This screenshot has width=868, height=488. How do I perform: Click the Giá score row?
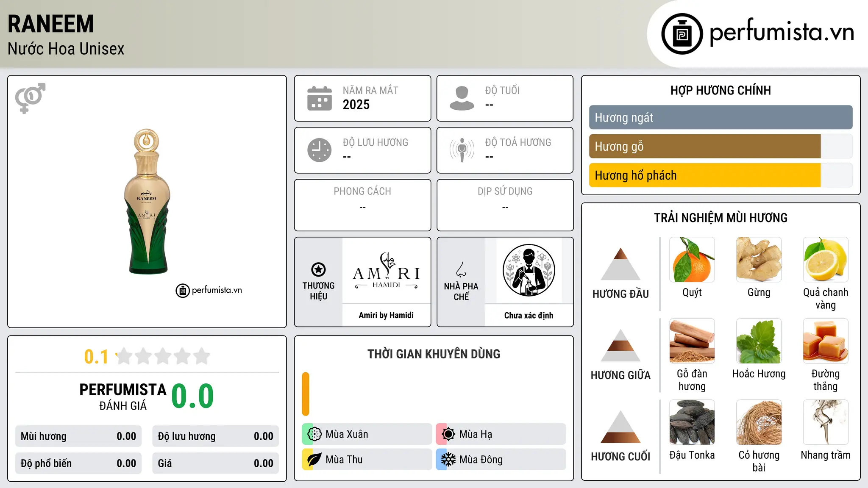click(216, 463)
